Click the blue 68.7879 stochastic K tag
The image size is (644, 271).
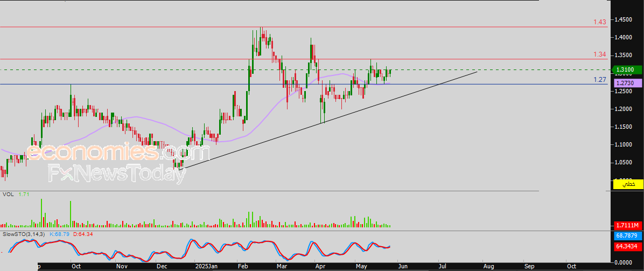[x=628, y=236]
